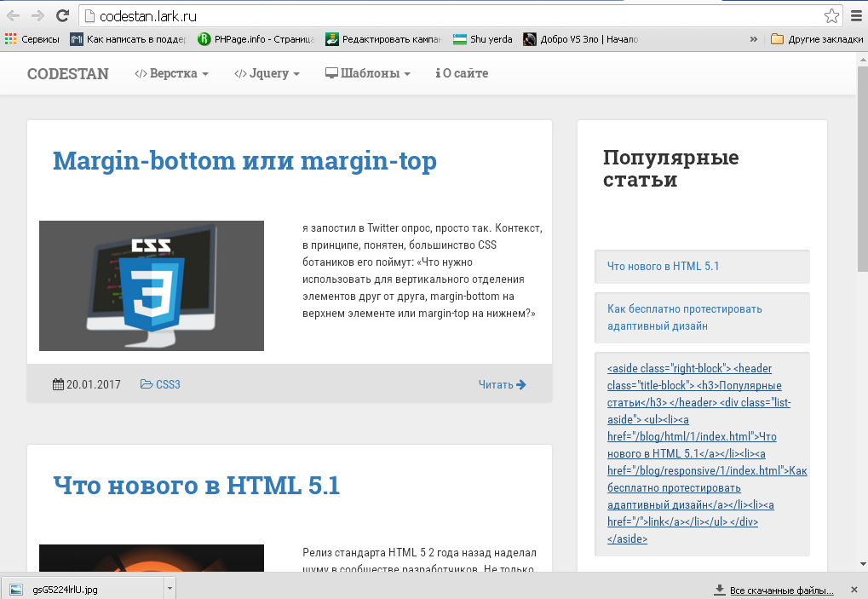Open the PHPage.info bookmark
Image resolution: width=868 pixels, height=599 pixels.
(256, 39)
